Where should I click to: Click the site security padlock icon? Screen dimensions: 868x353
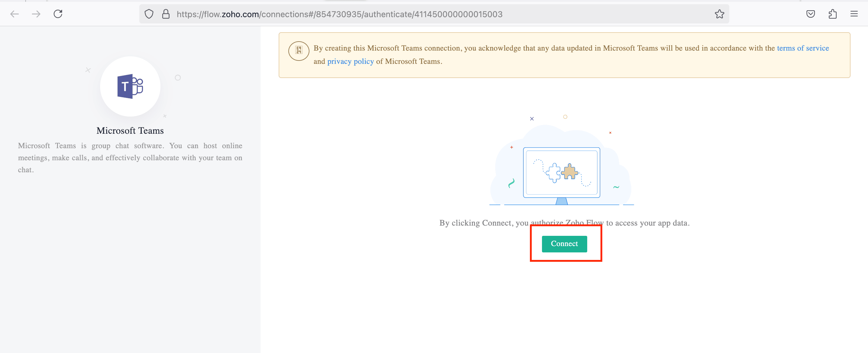tap(166, 14)
